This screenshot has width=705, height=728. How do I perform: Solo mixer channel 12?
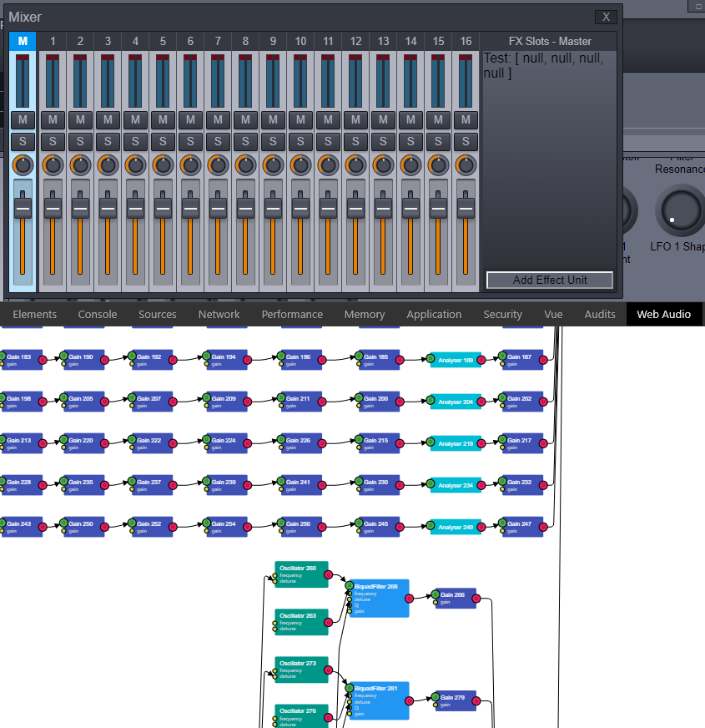point(355,141)
